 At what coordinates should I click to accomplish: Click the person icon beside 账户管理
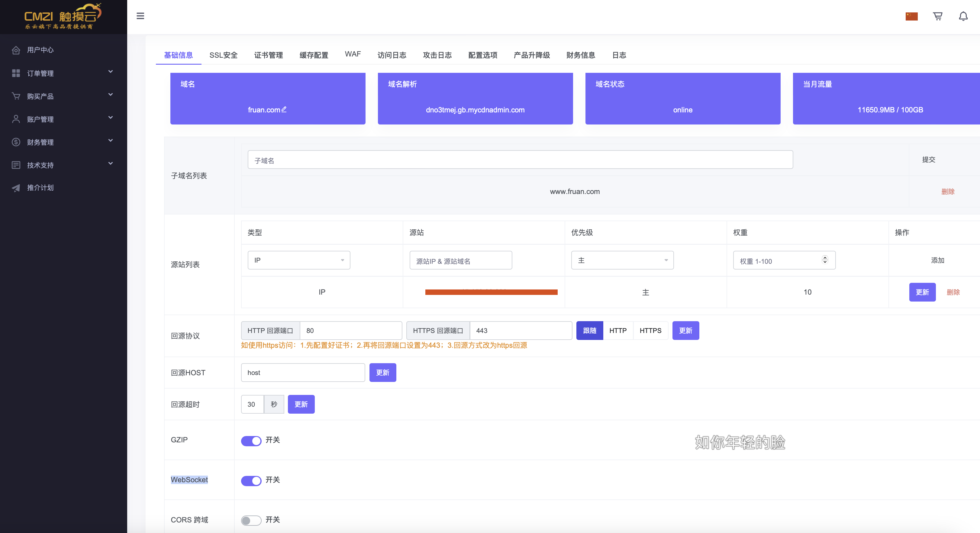tap(16, 119)
